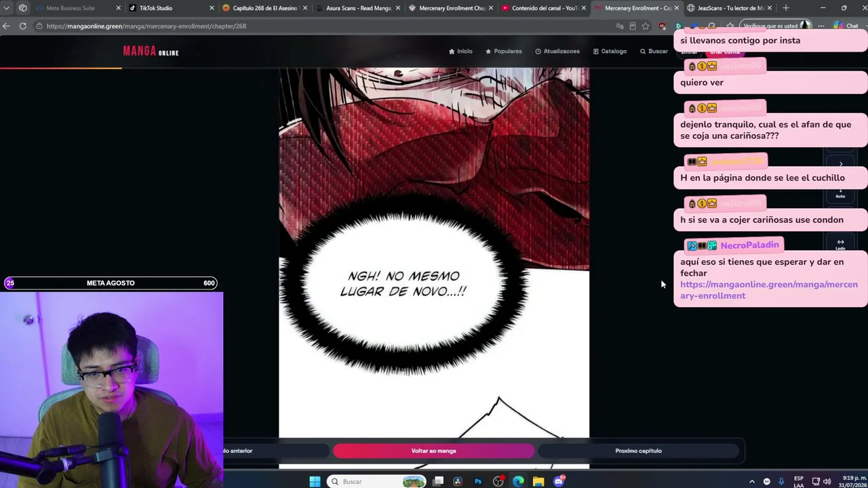Click the Voltar ao manga button

point(434,451)
